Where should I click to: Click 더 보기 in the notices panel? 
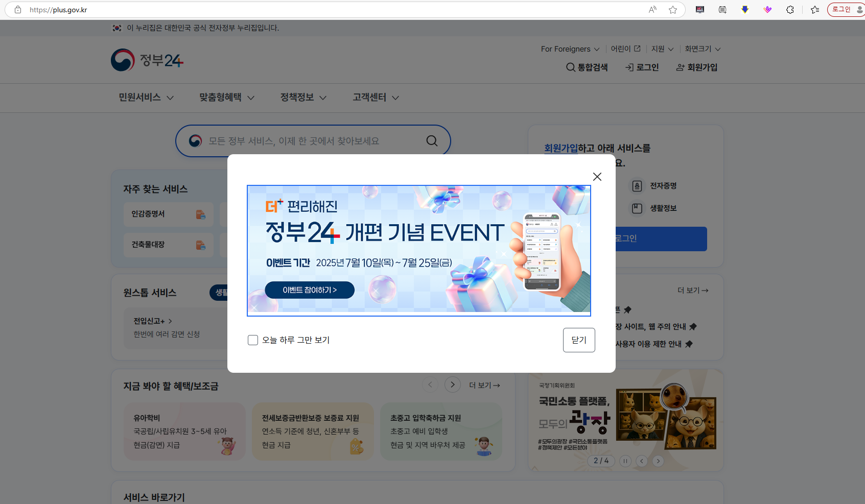pyautogui.click(x=693, y=291)
